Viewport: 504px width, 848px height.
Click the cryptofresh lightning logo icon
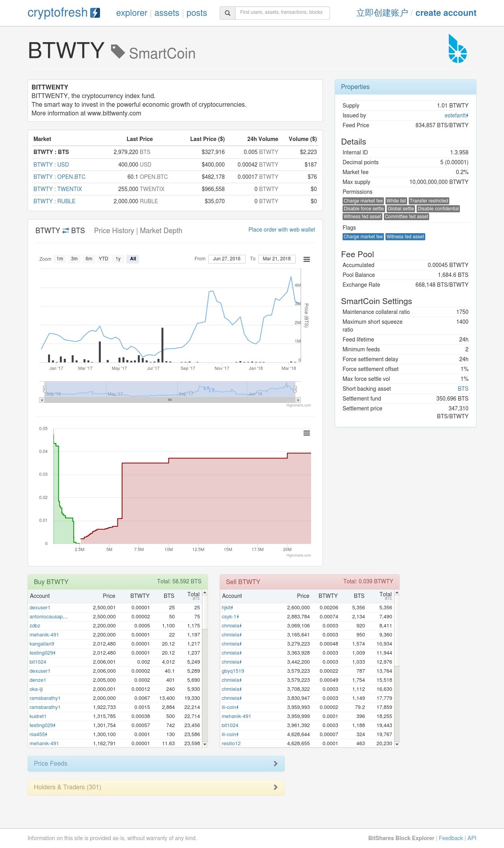coord(95,13)
